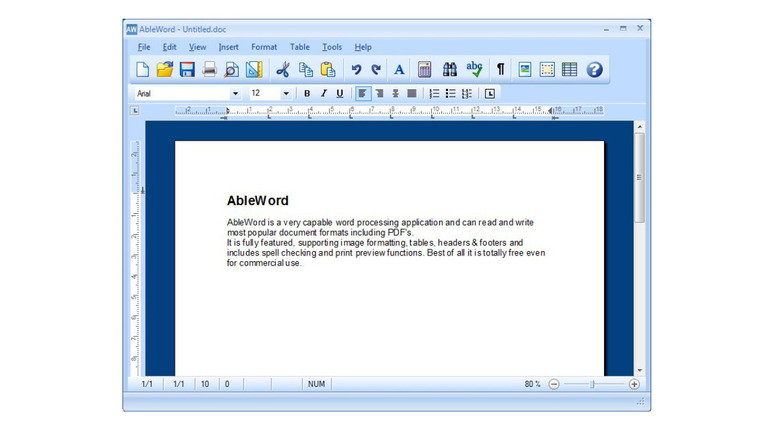The width and height of the screenshot is (780, 438).
Task: Open a file with folder icon
Action: pyautogui.click(x=165, y=70)
